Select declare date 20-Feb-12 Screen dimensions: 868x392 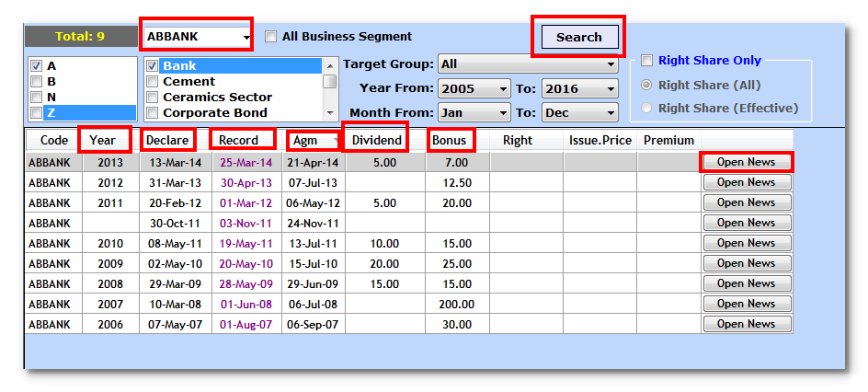coord(176,203)
